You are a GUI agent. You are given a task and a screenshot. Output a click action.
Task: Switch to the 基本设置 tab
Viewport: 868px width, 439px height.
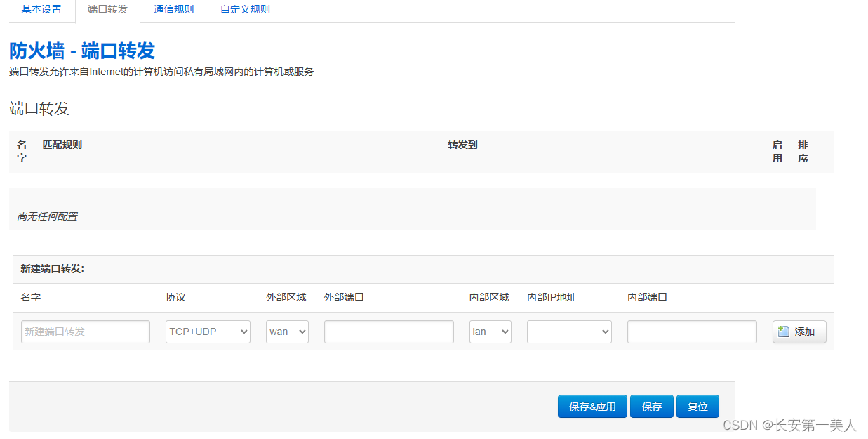pos(41,10)
